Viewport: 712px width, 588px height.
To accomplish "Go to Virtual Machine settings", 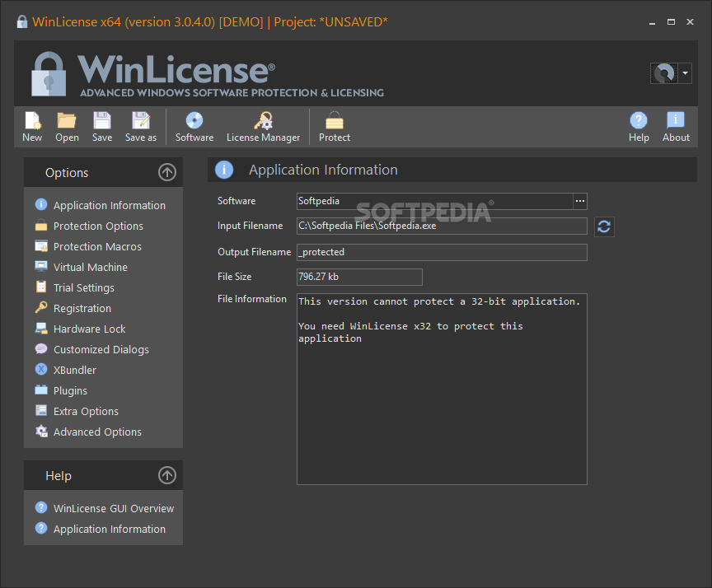I will tap(91, 267).
